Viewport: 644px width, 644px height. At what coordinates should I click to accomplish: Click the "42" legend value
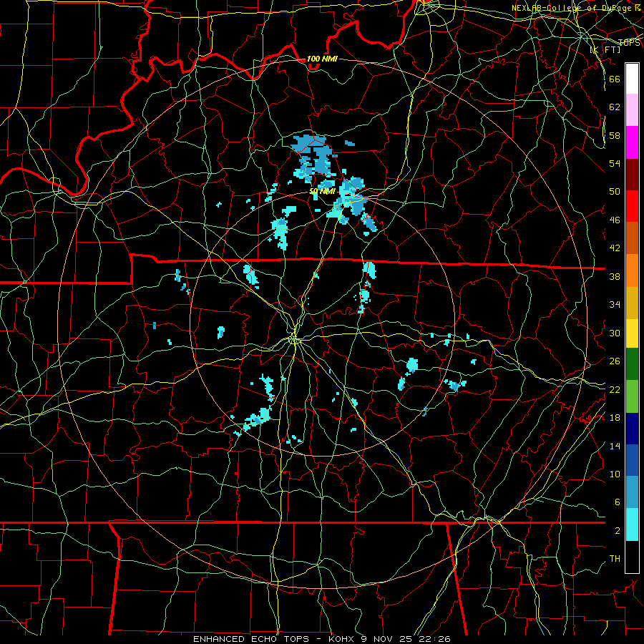pos(615,248)
